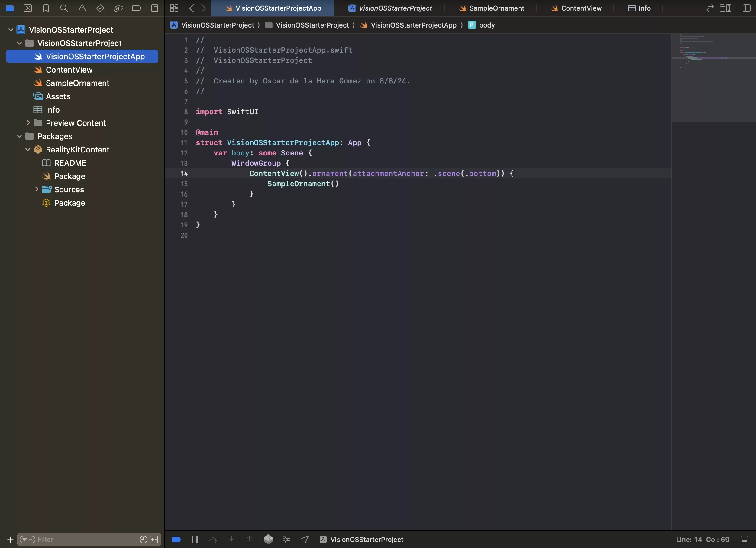
Task: Open filter options dropdown in navigator
Action: coord(27,539)
